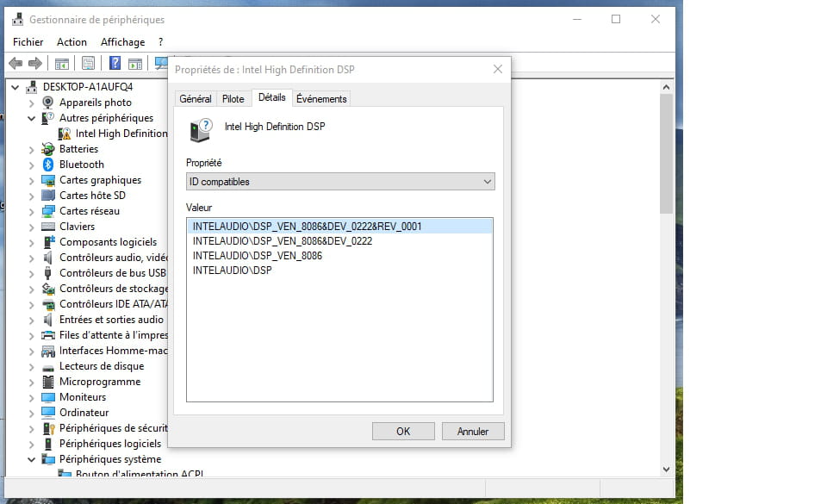Click the Bluetooth category icon
Screen dimensions: 827x504
coord(49,165)
